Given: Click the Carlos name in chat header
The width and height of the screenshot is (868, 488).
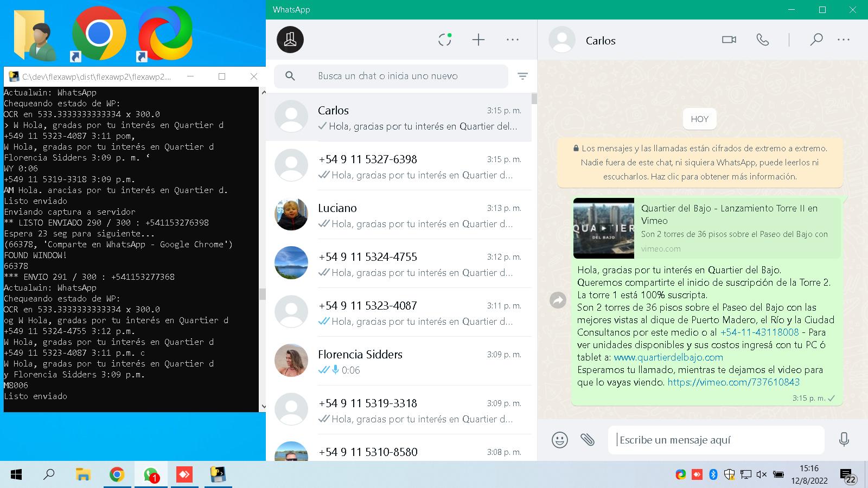Looking at the screenshot, I should (601, 41).
